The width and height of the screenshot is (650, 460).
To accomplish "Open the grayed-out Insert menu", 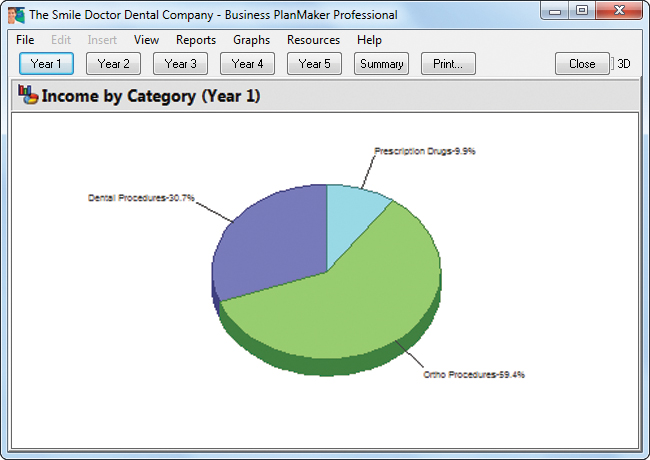I will tap(102, 40).
